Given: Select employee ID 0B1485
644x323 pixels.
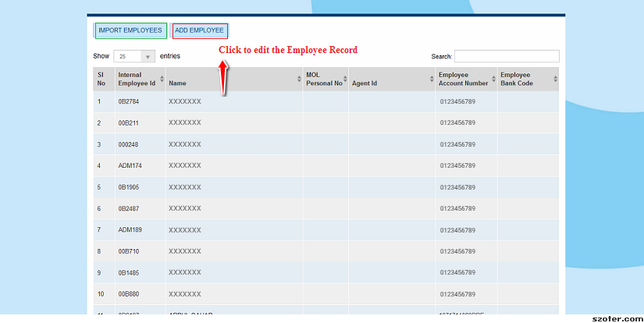Looking at the screenshot, I should coord(129,273).
